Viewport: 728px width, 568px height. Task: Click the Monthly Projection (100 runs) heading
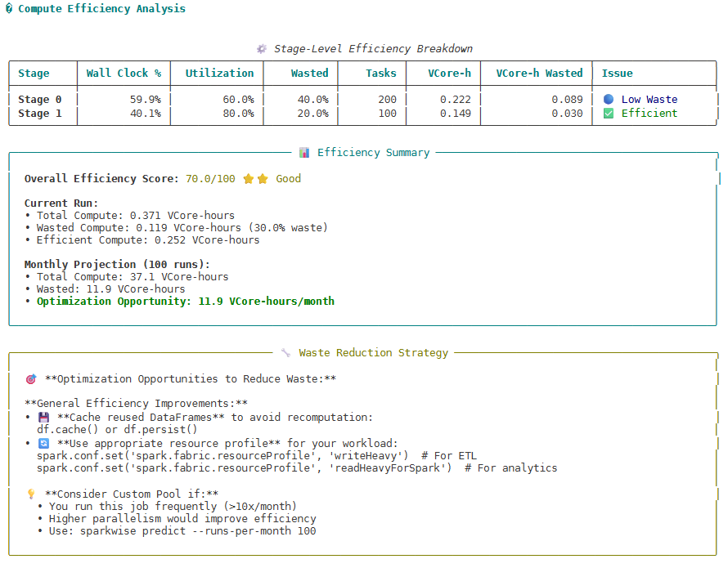117,265
